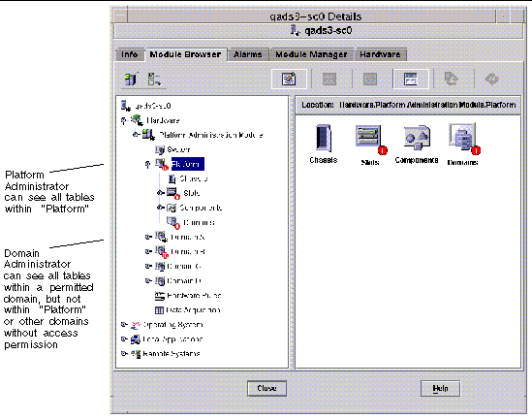Screen dimensions: 532x419
Task: Select the highlighted Platform label in tree
Action: click(x=188, y=164)
